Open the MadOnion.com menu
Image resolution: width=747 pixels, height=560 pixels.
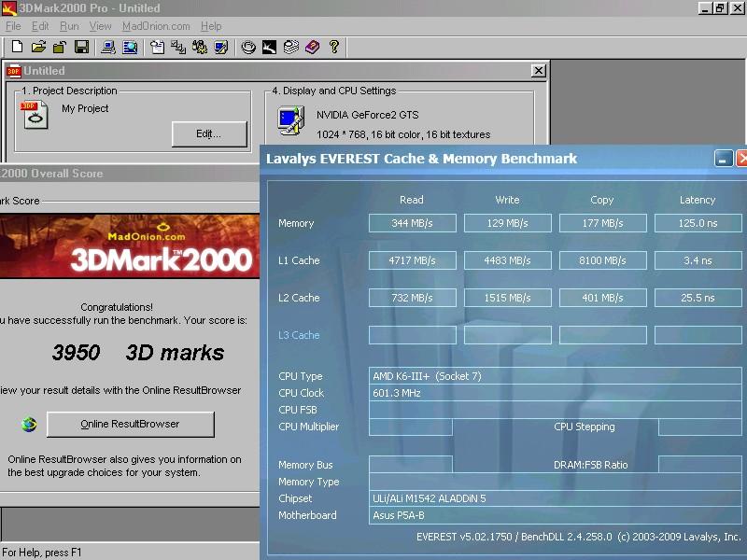click(x=156, y=26)
